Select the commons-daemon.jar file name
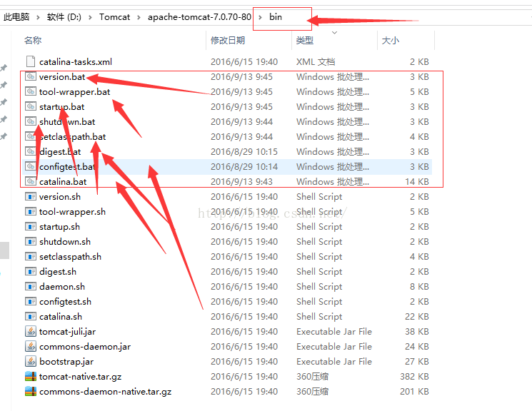Viewport: 532px width, 411px height. click(x=85, y=347)
